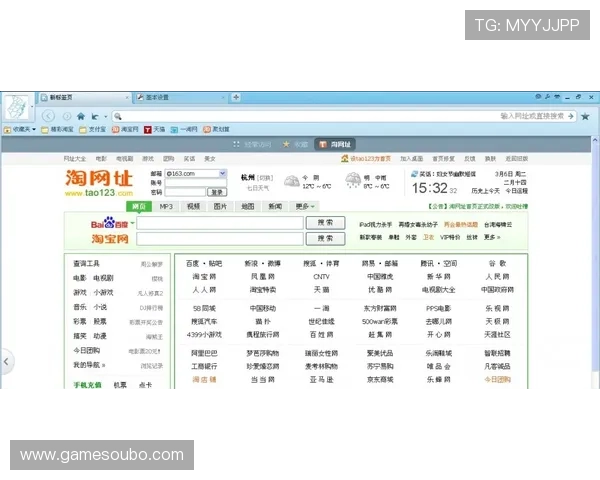The width and height of the screenshot is (600, 480).
Task: Click the undo/restore closed tab arrow icon
Action: pyautogui.click(x=95, y=116)
